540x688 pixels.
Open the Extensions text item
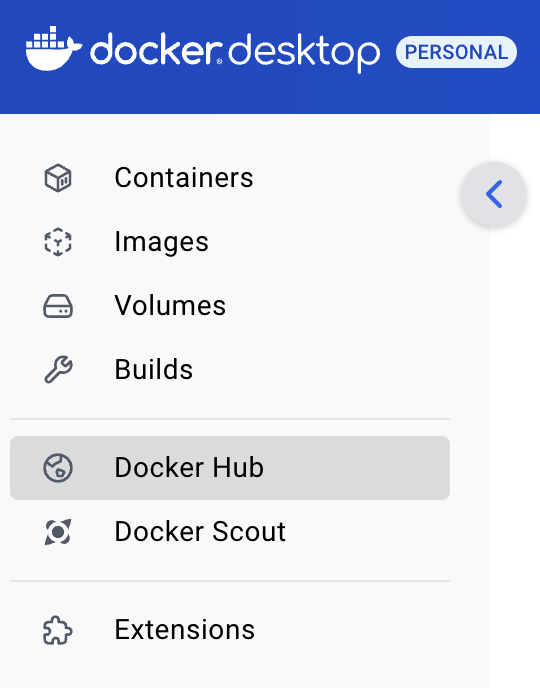coord(185,630)
